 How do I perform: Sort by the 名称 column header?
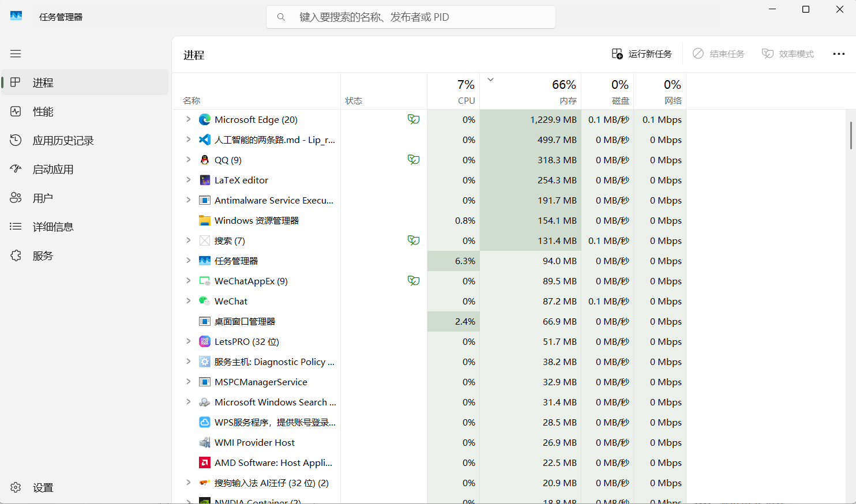(x=256, y=91)
